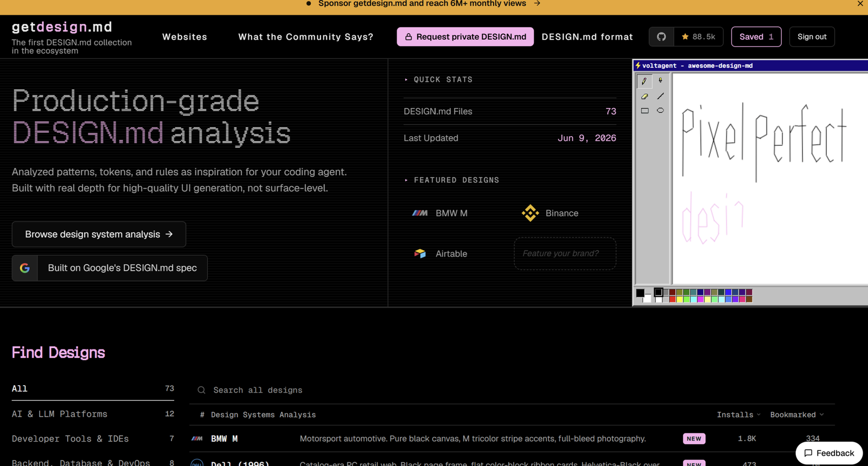Screen dimensions: 868x466
Task: Open the Feedback button
Action: (829, 453)
